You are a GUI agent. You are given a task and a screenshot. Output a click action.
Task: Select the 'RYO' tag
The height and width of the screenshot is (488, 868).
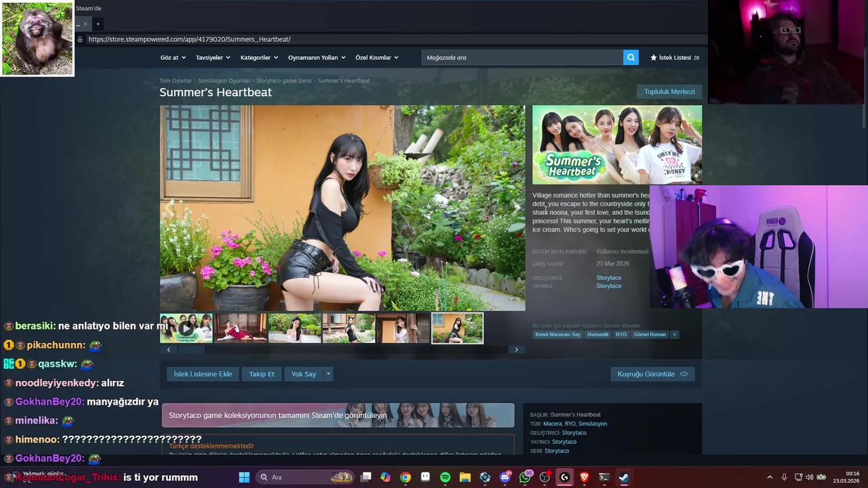[x=621, y=334]
